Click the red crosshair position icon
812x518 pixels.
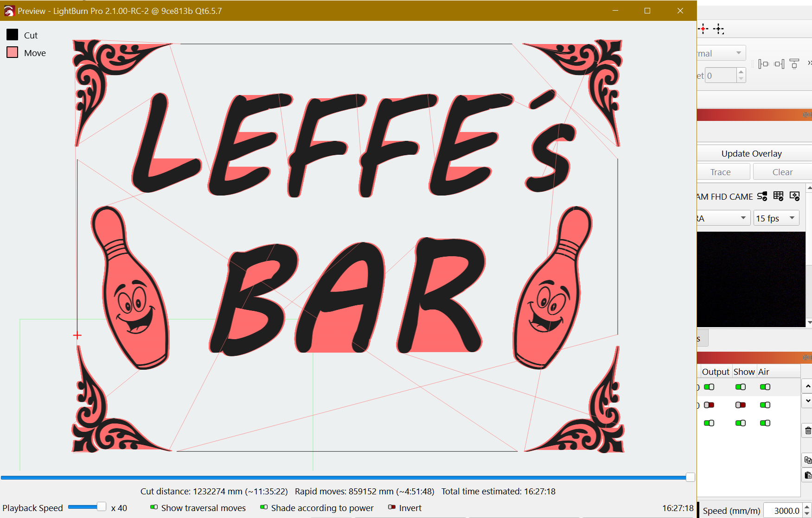point(703,29)
